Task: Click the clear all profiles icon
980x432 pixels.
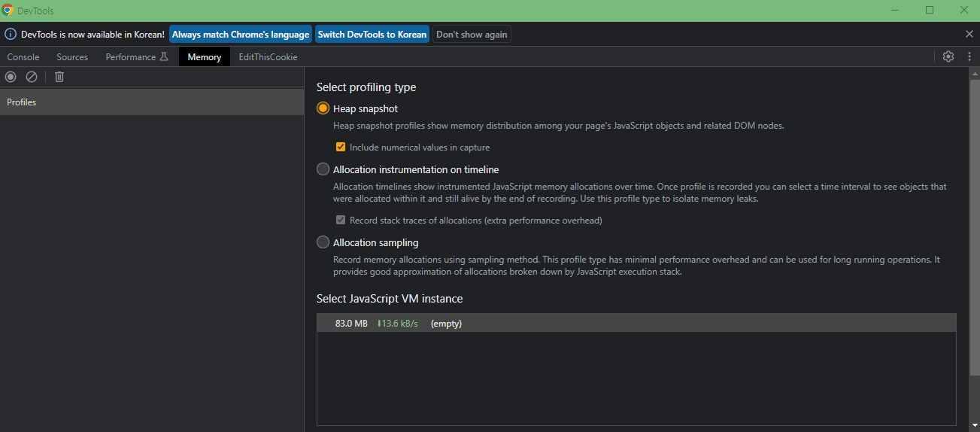Action: pos(32,77)
